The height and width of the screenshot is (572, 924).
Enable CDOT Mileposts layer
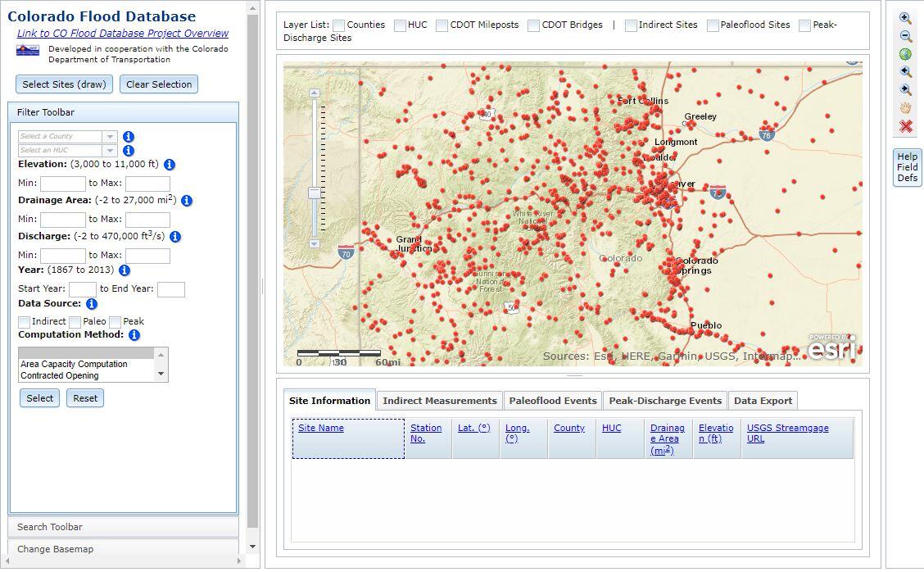pyautogui.click(x=442, y=25)
